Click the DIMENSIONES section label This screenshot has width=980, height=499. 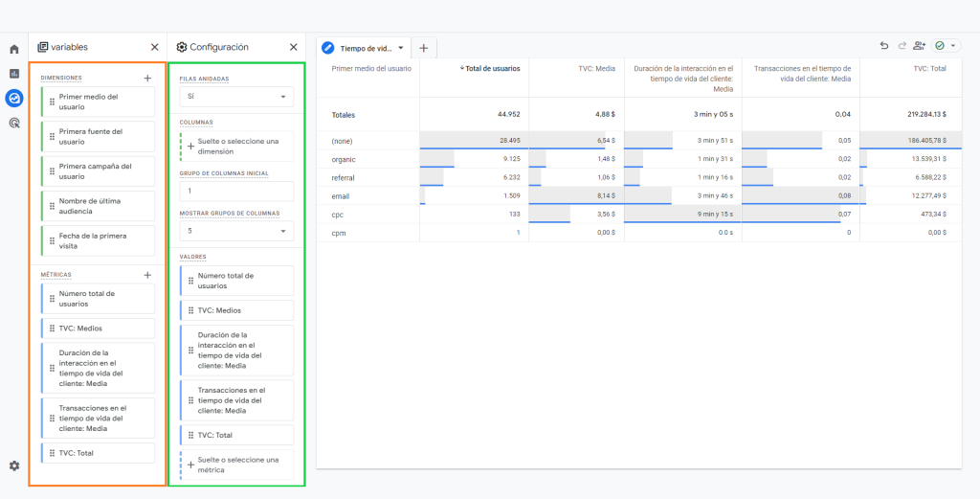[61, 79]
